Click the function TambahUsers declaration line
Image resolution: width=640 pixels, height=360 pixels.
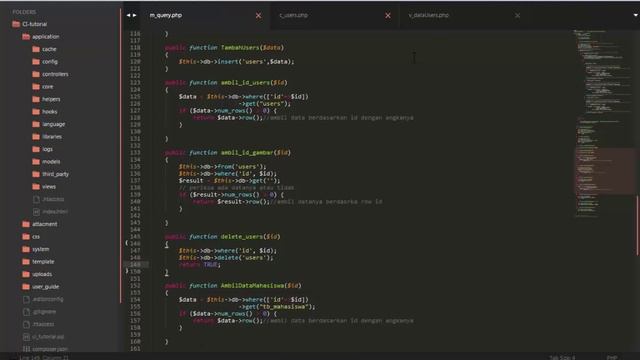pos(224,48)
